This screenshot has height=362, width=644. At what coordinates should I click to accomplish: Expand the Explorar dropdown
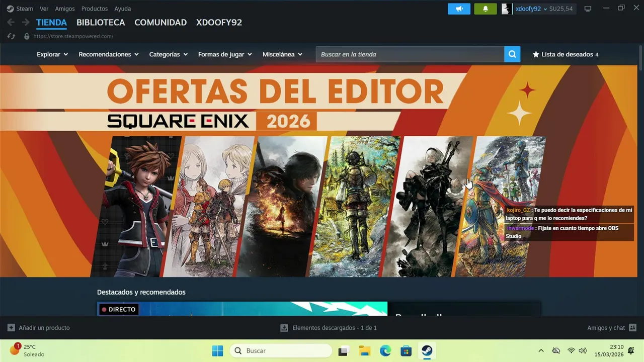(x=52, y=54)
